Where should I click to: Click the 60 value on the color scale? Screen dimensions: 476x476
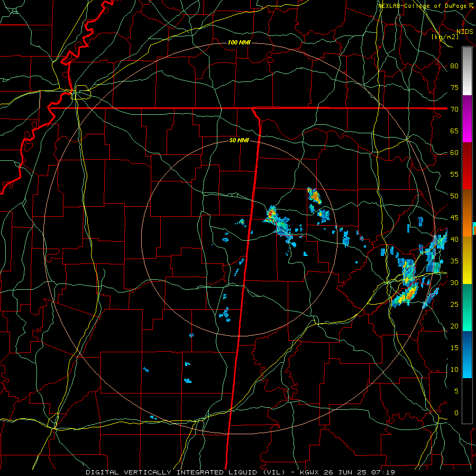pyautogui.click(x=454, y=153)
